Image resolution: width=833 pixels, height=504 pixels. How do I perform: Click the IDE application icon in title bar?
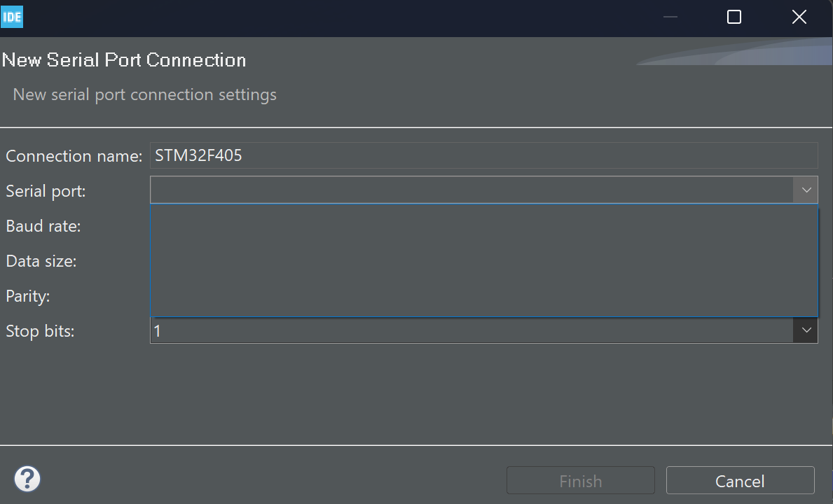[x=12, y=17]
